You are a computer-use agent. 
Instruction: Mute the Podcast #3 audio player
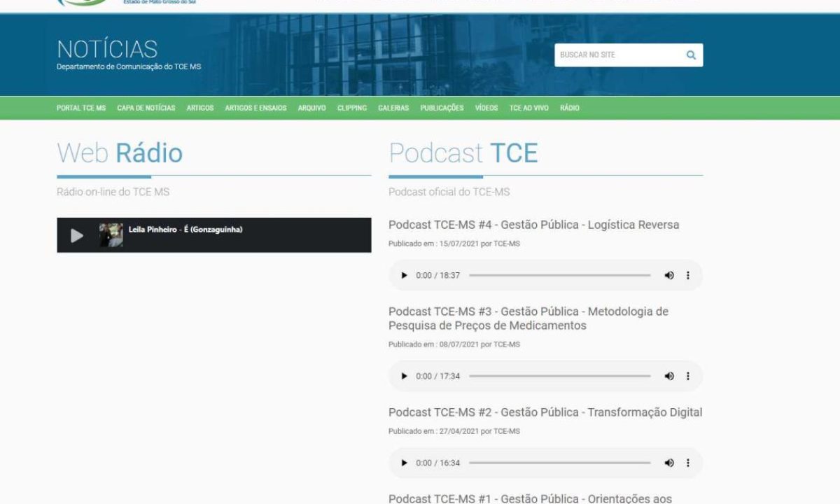pos(669,377)
